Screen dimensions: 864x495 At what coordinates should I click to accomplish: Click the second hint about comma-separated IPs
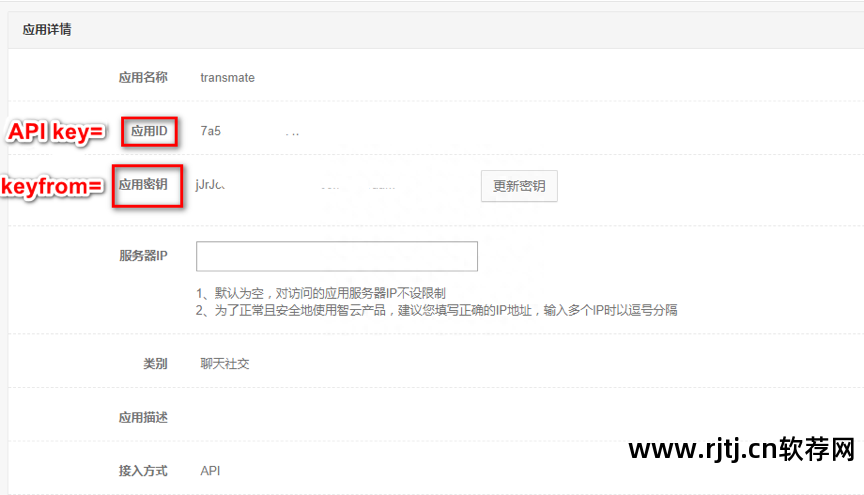point(436,310)
